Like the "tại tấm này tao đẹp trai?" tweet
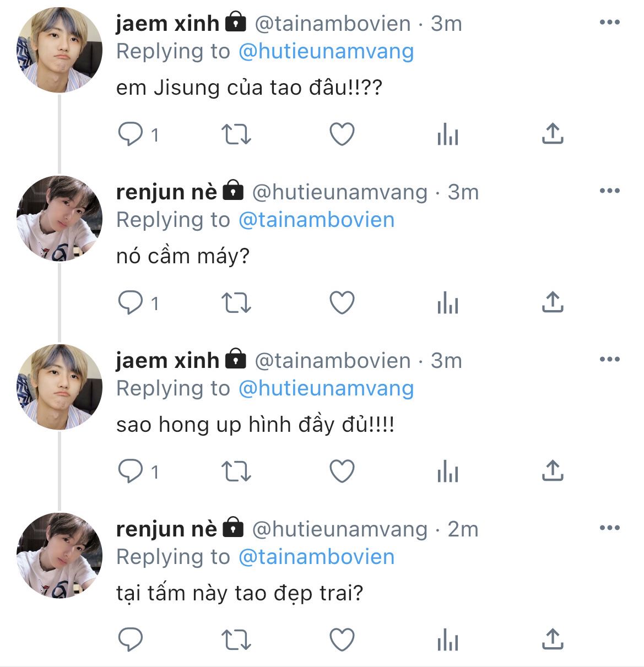 (342, 639)
